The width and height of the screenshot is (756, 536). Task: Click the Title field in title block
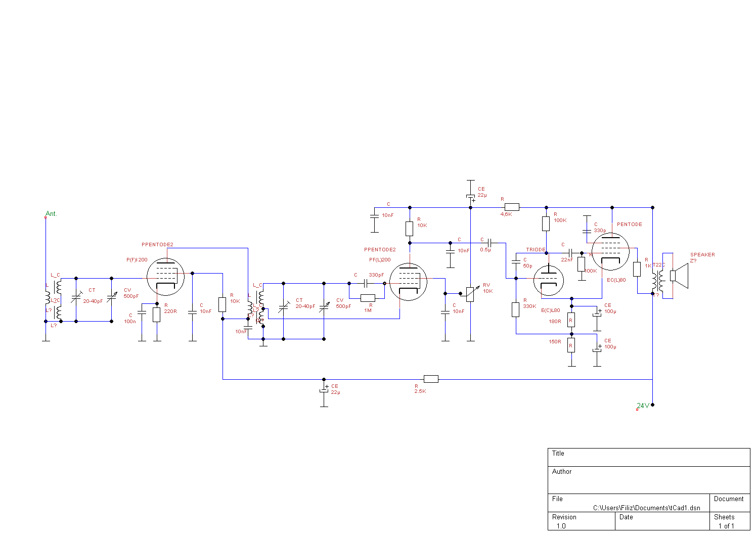pyautogui.click(x=648, y=457)
